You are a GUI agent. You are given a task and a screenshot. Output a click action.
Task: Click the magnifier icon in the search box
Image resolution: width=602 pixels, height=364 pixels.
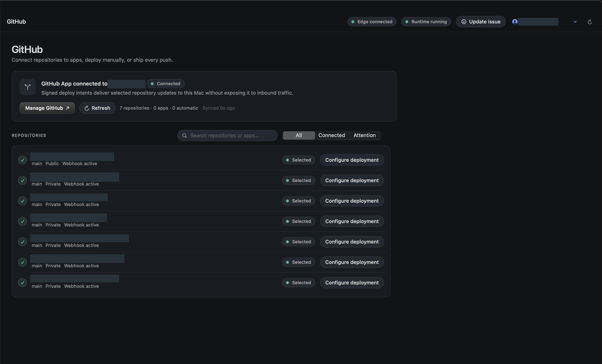tap(184, 135)
